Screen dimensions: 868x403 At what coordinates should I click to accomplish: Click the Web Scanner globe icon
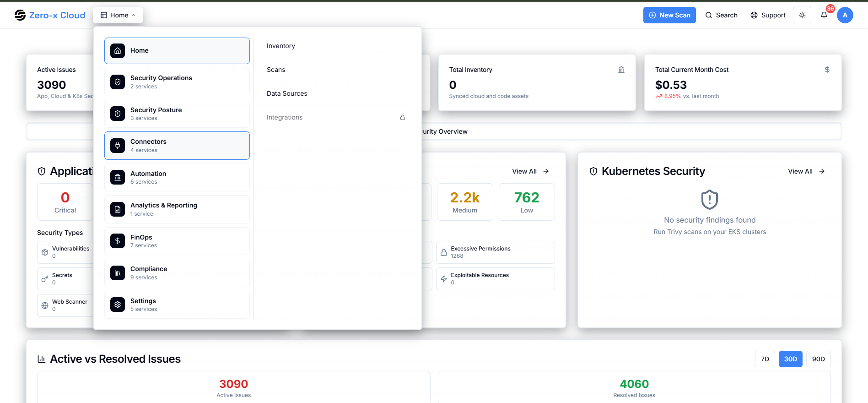pyautogui.click(x=45, y=305)
